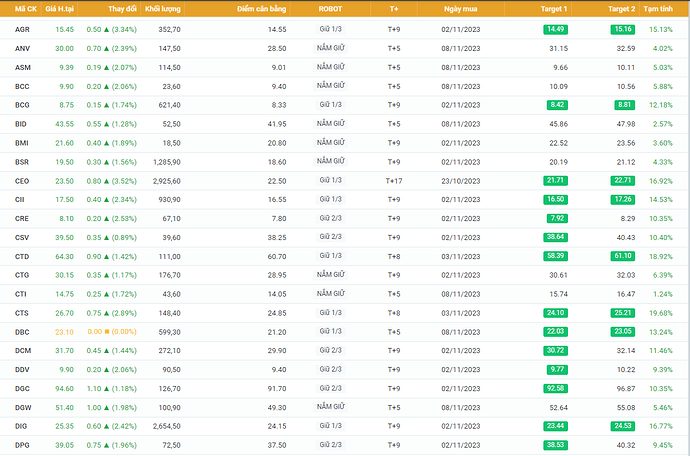Image resolution: width=690 pixels, height=456 pixels.
Task: Sort by the Khối lượng column header
Action: (162, 9)
